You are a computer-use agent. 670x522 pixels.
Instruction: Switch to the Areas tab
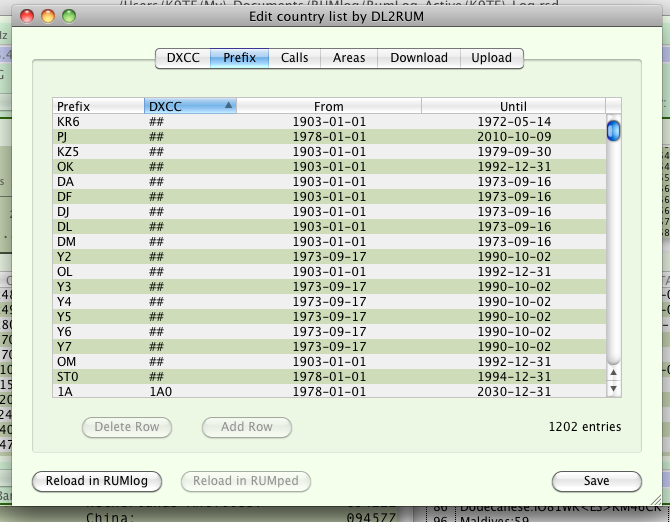[x=349, y=58]
